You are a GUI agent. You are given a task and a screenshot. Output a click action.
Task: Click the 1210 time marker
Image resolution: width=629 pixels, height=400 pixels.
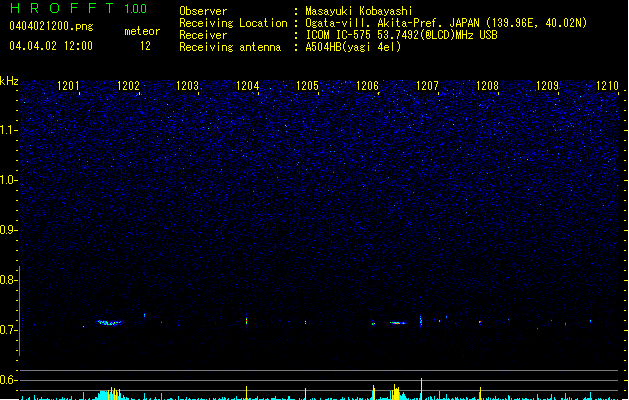pyautogui.click(x=607, y=86)
